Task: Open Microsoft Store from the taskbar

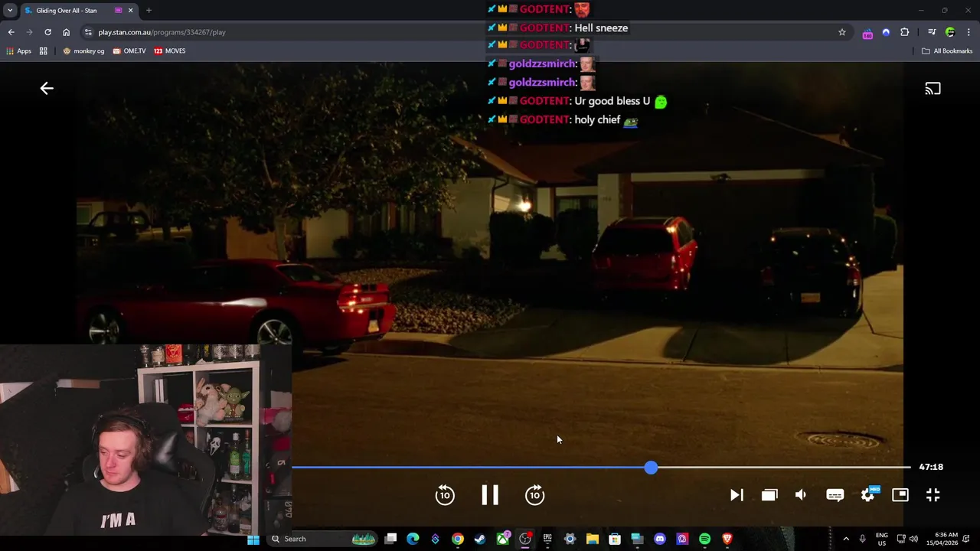Action: [614, 539]
